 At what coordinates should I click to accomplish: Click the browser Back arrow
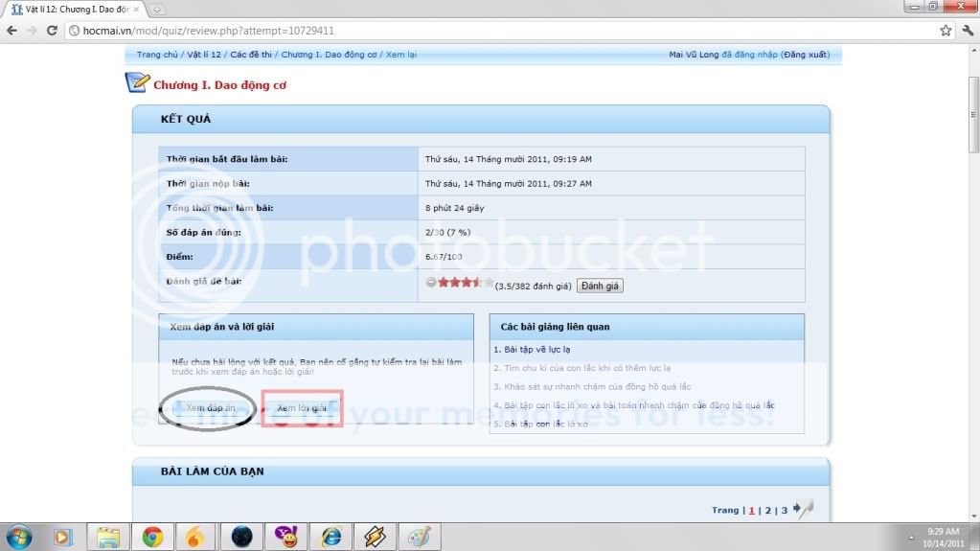(x=11, y=30)
